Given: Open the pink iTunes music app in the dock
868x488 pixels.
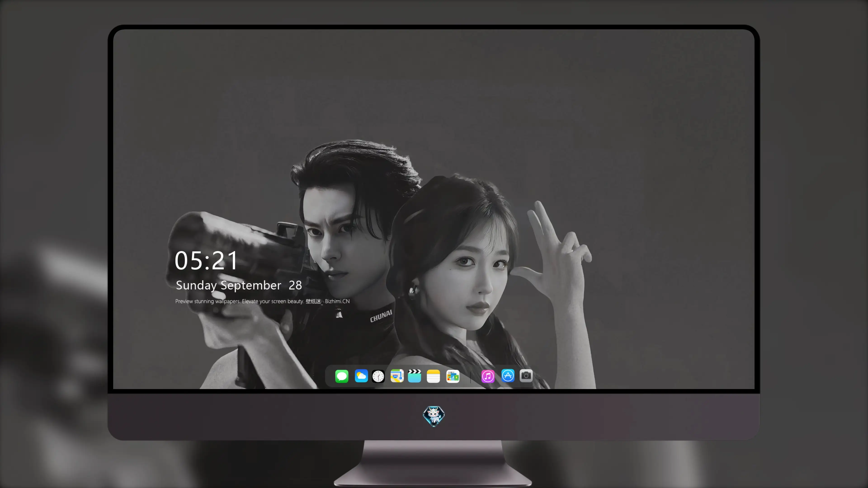Looking at the screenshot, I should 488,376.
